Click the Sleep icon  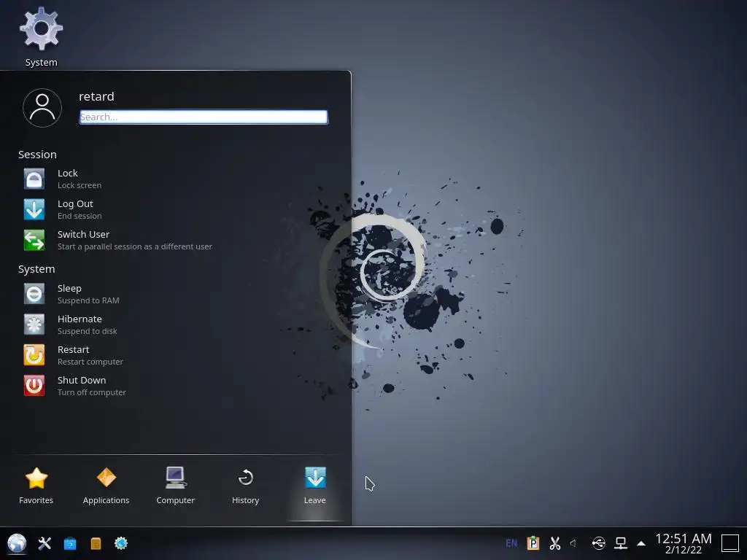pos(34,294)
